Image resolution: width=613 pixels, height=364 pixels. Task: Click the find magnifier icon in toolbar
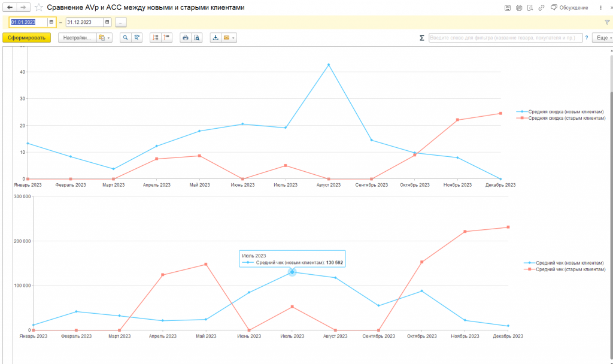point(125,38)
